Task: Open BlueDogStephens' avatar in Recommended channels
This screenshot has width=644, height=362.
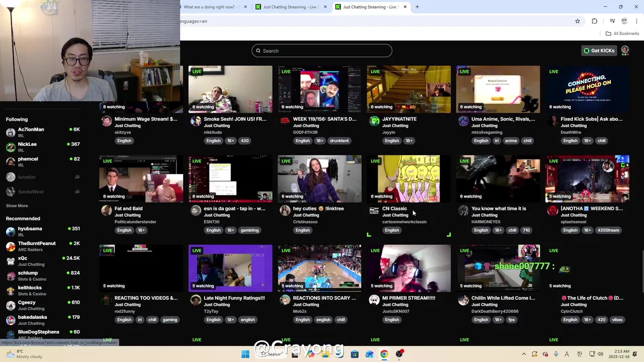Action: tap(11, 335)
